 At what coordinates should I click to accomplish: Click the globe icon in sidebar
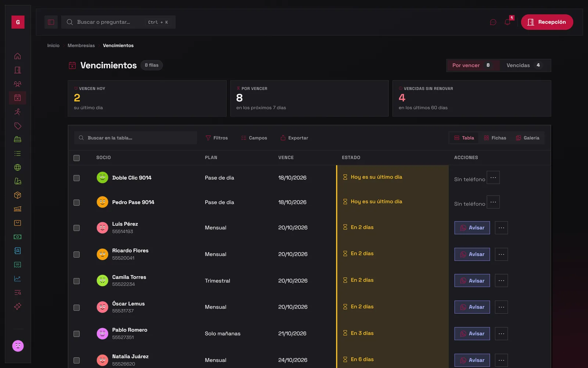[x=17, y=167]
